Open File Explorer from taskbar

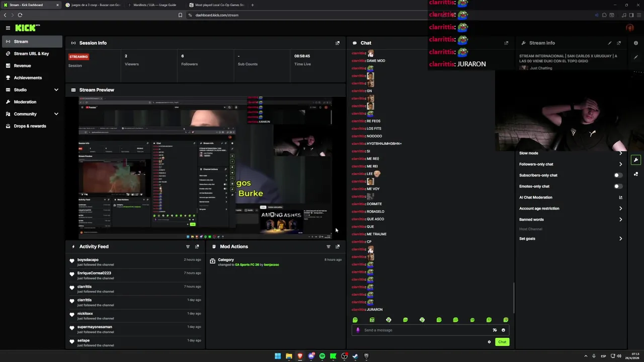[289, 356]
